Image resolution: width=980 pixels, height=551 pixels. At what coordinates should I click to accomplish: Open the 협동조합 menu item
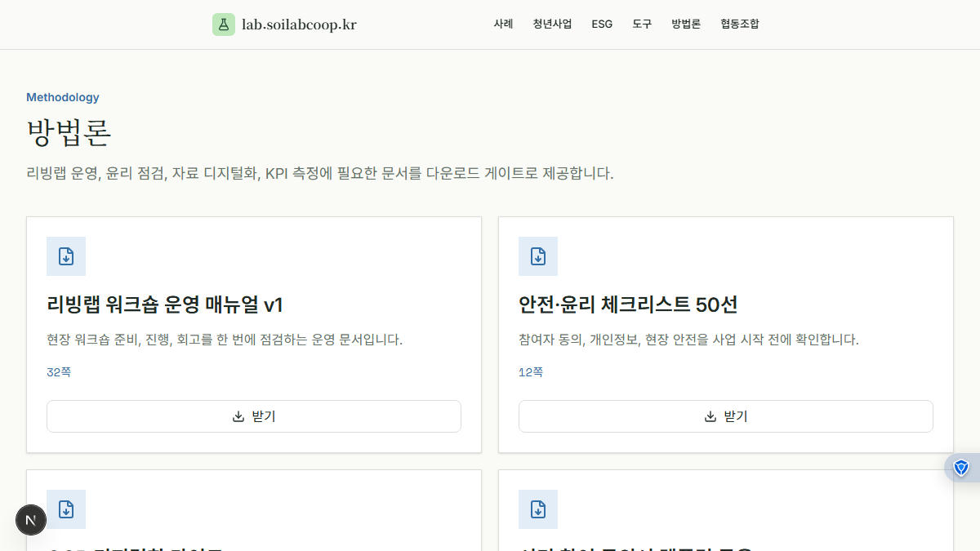[740, 24]
